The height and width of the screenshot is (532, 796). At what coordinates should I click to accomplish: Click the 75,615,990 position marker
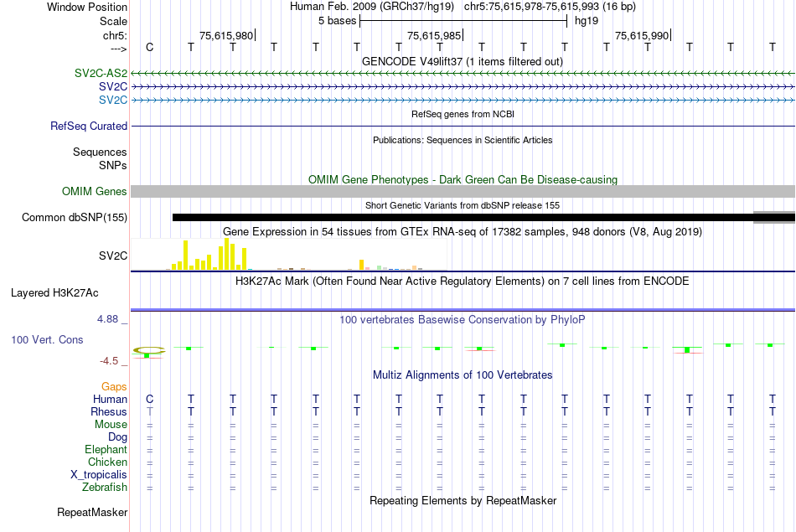(642, 35)
